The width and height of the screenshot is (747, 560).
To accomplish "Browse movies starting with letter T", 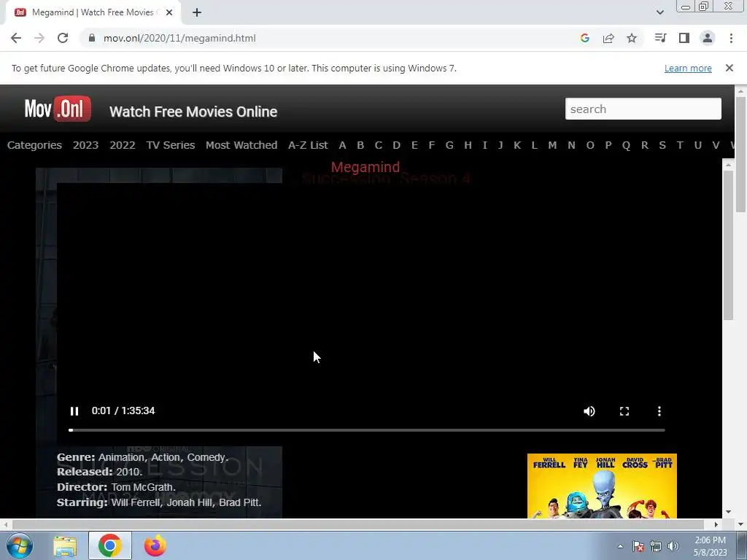I will [x=680, y=145].
